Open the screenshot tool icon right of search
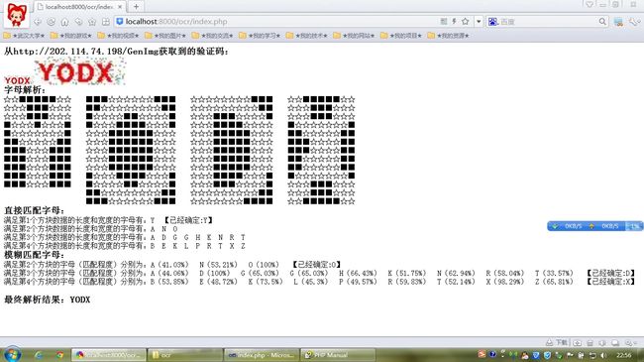Screen dimensions: 644x362 point(618,22)
